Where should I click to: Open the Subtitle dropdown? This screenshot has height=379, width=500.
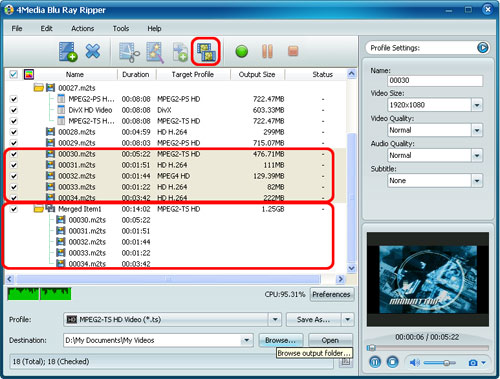tap(477, 181)
